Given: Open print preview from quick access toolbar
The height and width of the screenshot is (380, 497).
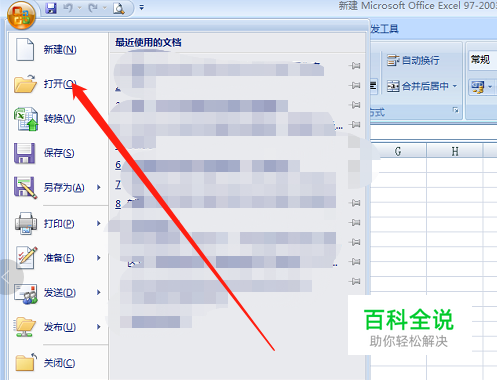Looking at the screenshot, I should 119,8.
